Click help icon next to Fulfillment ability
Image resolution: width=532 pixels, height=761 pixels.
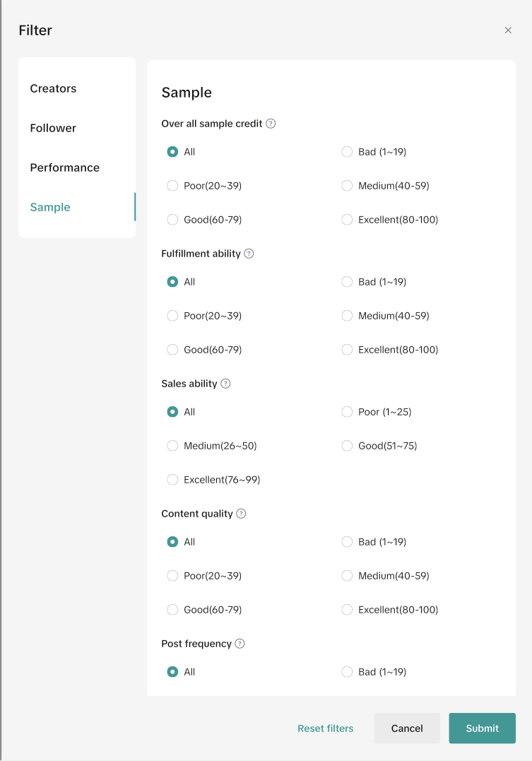tap(249, 254)
